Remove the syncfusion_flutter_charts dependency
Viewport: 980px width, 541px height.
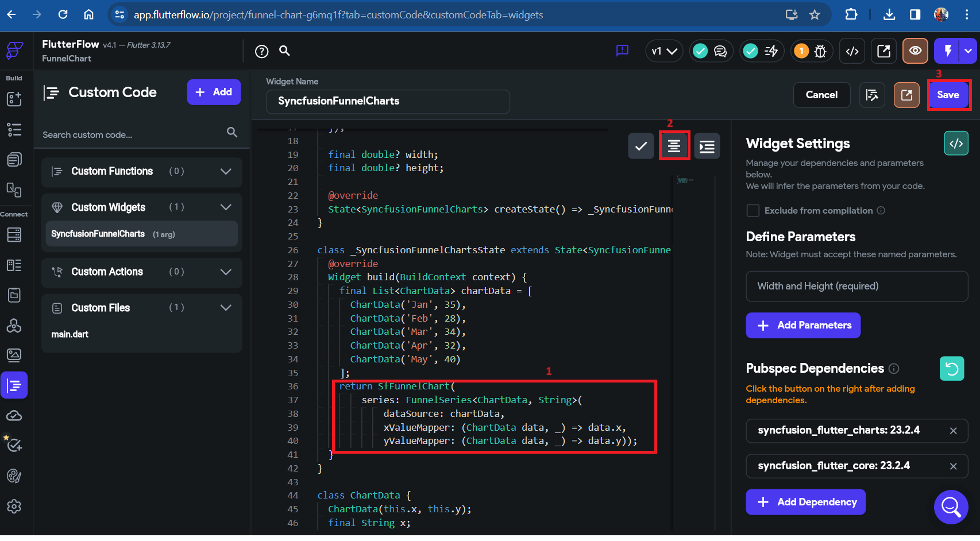point(953,431)
